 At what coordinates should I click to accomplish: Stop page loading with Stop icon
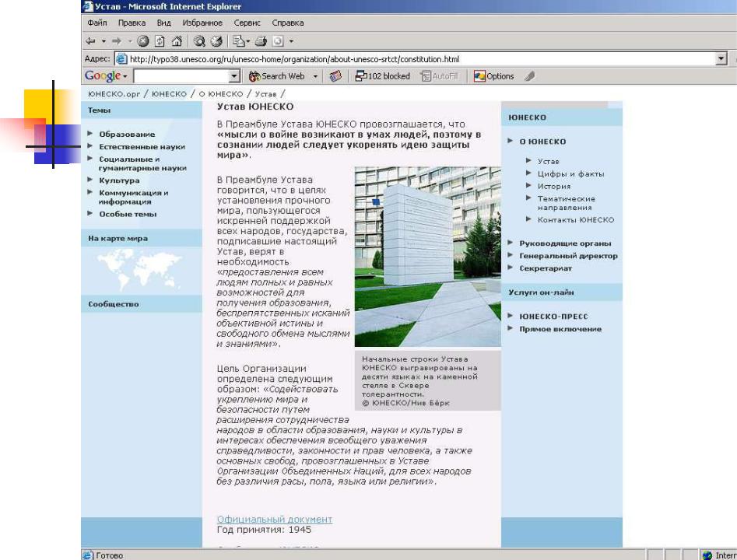point(143,41)
